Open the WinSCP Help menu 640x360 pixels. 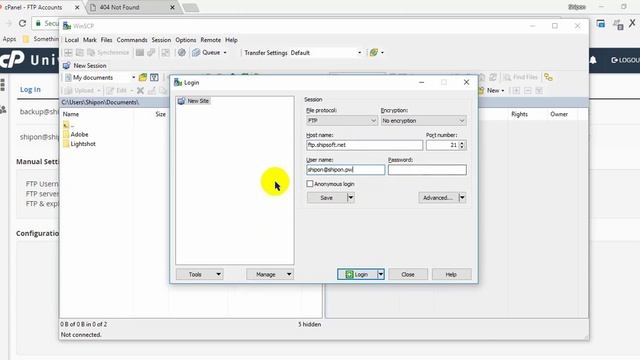231,40
